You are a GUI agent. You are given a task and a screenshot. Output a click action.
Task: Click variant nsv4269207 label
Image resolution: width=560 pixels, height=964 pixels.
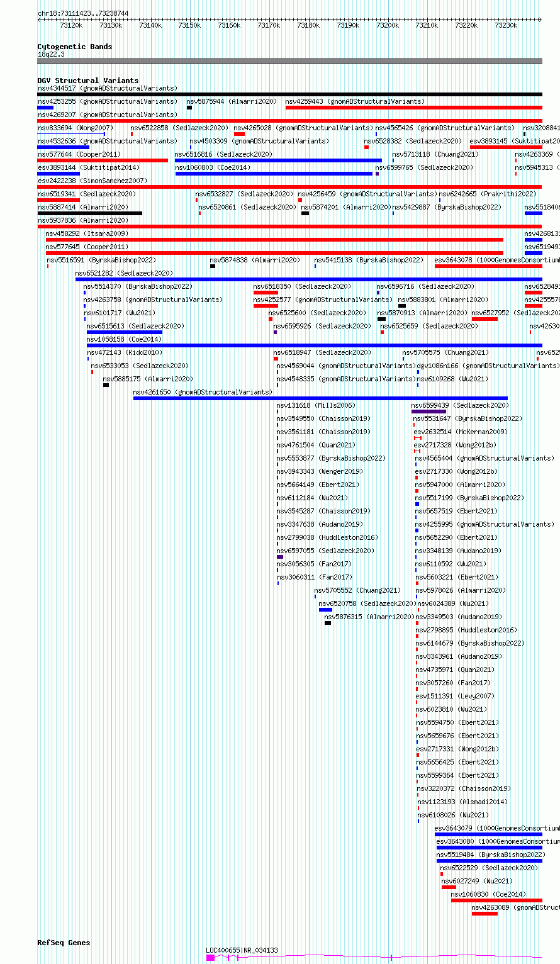(108, 115)
